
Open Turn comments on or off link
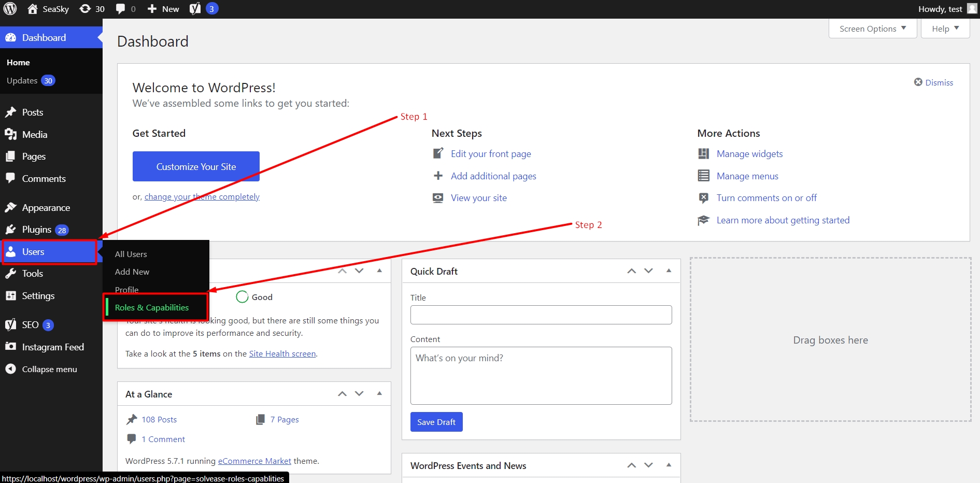[x=766, y=197]
